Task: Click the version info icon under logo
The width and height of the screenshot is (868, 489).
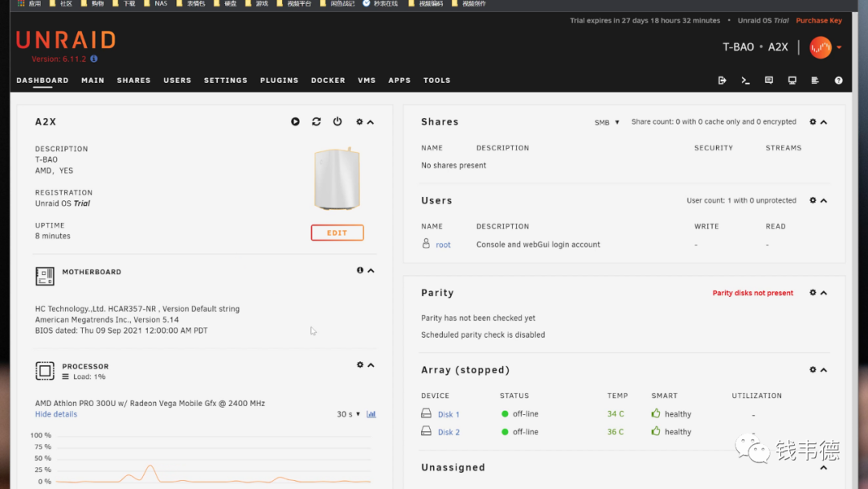Action: pos(93,59)
